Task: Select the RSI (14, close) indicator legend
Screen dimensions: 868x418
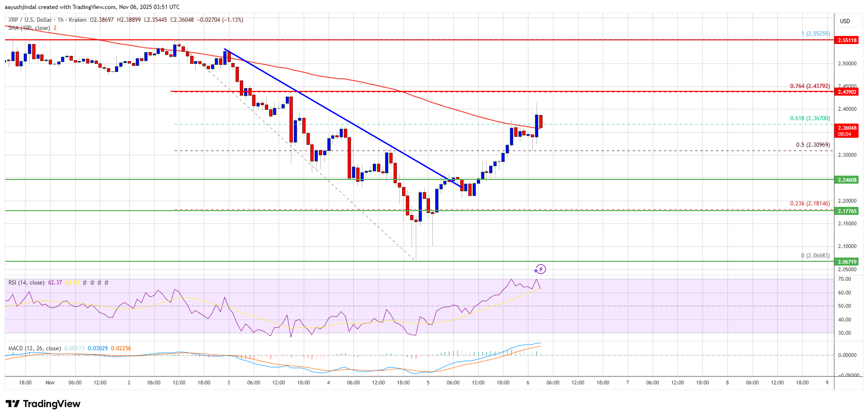Action: coord(26,283)
